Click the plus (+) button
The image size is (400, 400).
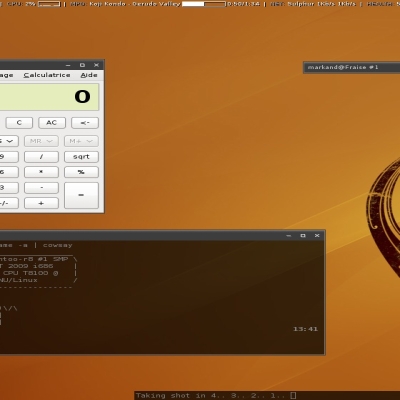(41, 203)
